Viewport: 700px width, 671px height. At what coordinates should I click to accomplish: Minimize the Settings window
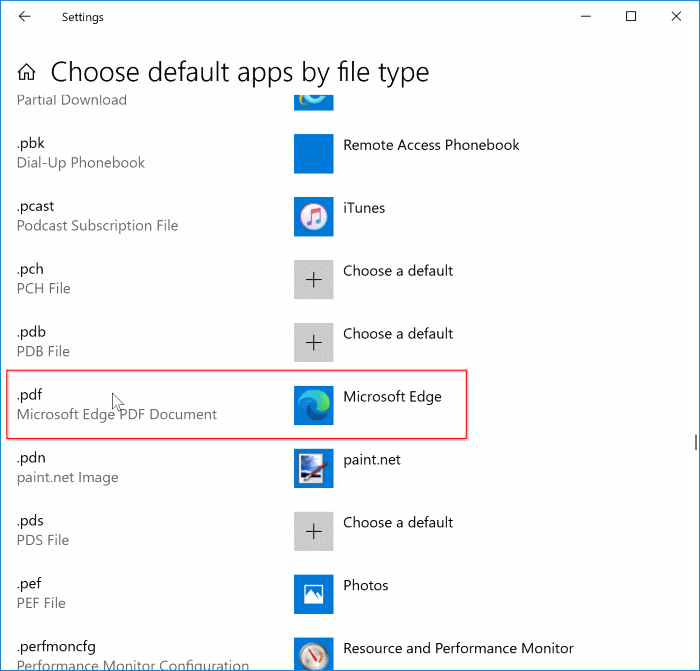point(586,17)
